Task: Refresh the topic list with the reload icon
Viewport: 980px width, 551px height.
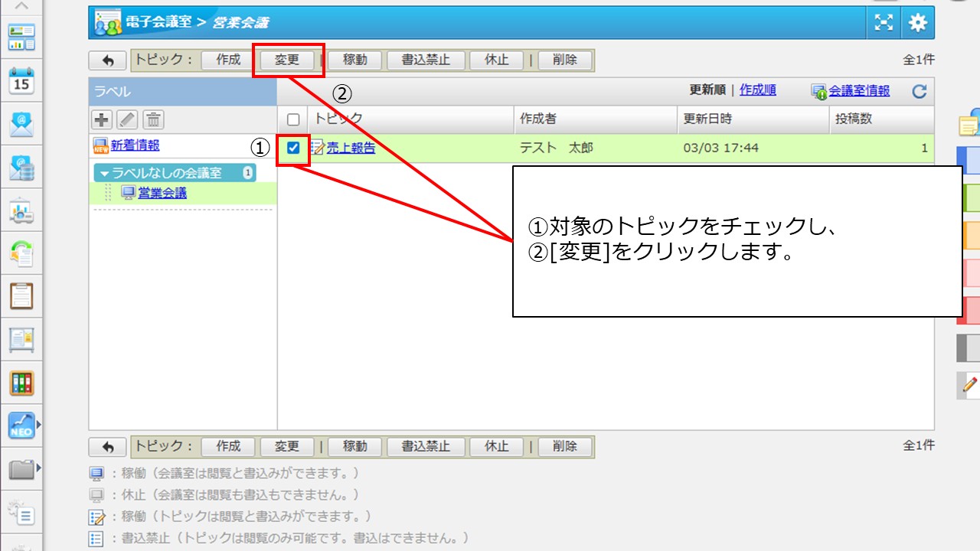Action: click(920, 92)
